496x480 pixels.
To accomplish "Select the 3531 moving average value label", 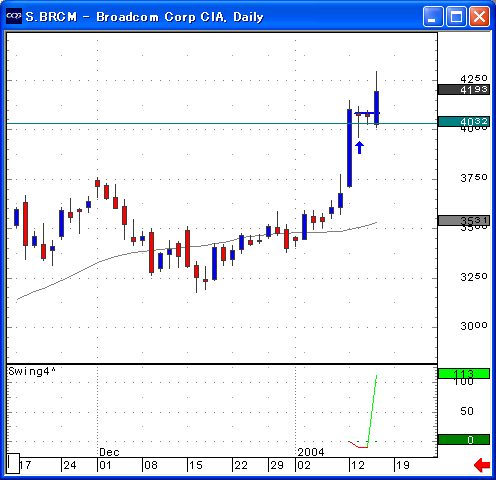I will (464, 220).
